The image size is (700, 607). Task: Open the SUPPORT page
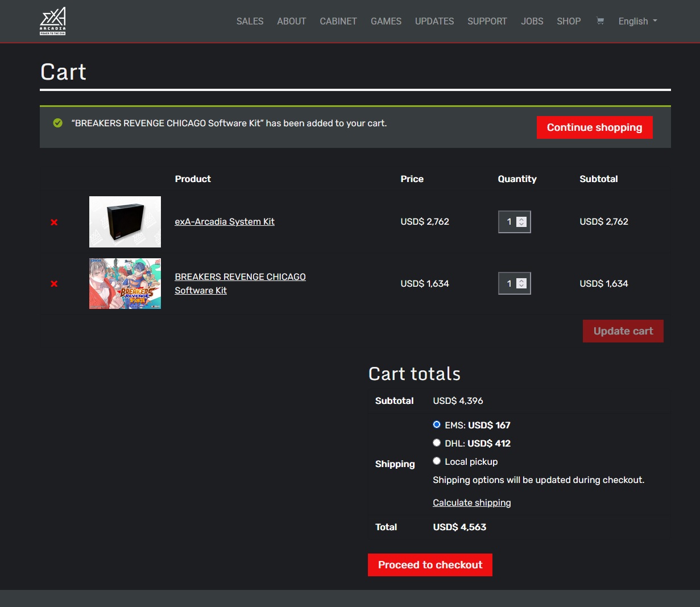point(487,21)
